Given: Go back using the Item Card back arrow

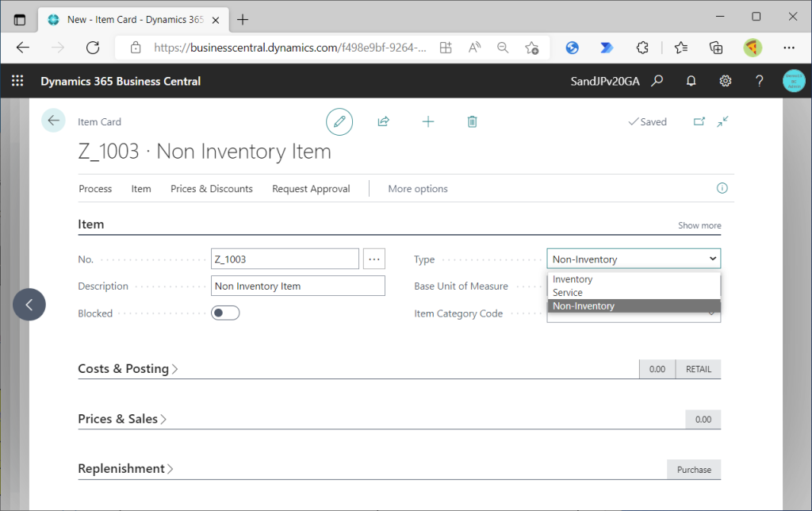Looking at the screenshot, I should point(53,121).
